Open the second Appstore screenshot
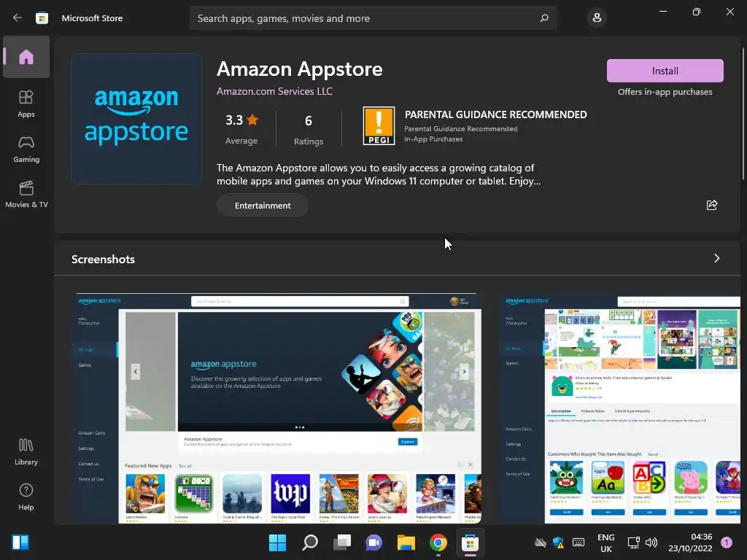 620,410
